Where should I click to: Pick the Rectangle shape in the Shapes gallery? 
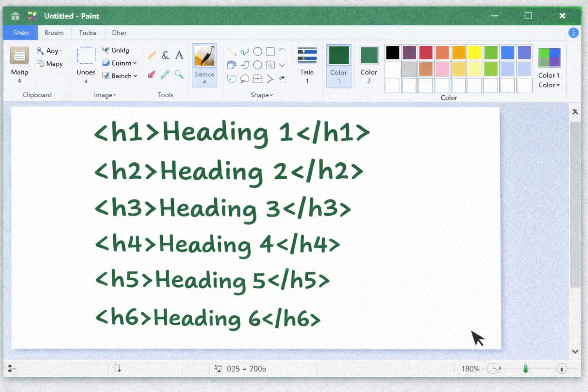click(270, 52)
